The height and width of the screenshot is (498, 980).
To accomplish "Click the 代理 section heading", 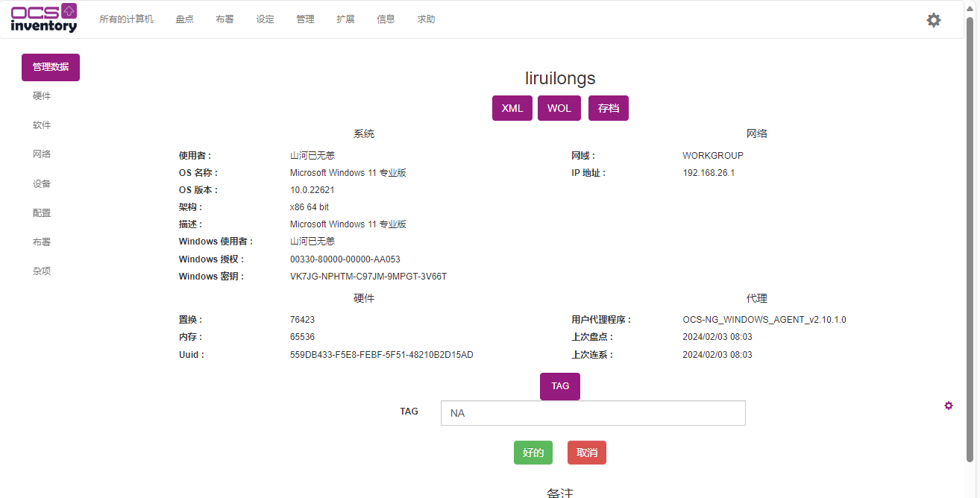I will pos(757,298).
